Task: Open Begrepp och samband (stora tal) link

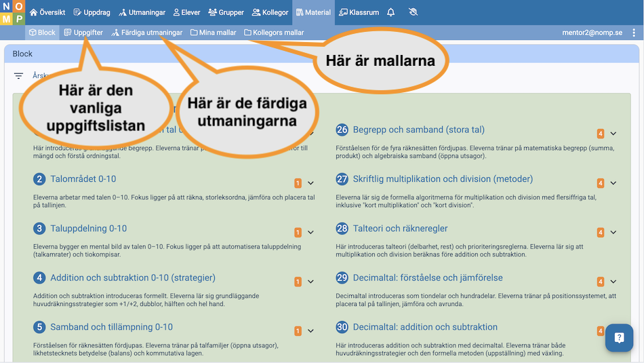Action: 418,130
